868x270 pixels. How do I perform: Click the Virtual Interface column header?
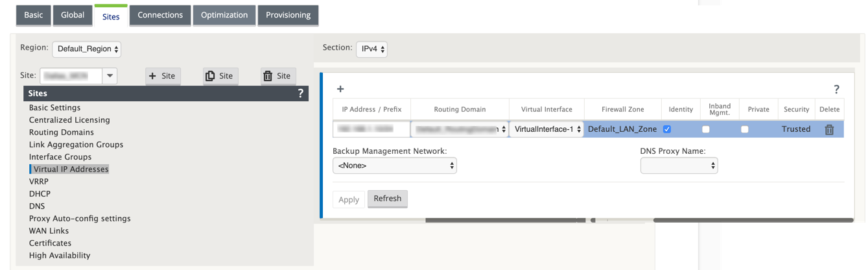tap(546, 110)
